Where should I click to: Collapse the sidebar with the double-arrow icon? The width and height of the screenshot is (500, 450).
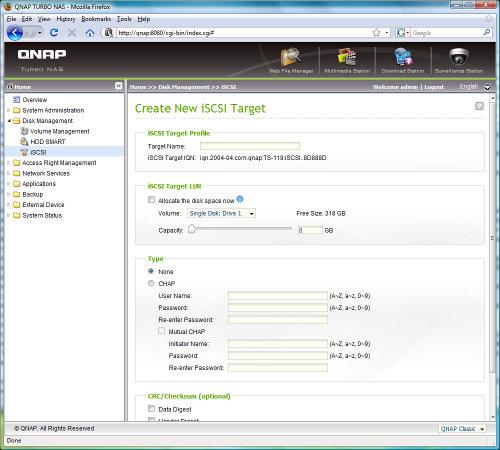118,86
